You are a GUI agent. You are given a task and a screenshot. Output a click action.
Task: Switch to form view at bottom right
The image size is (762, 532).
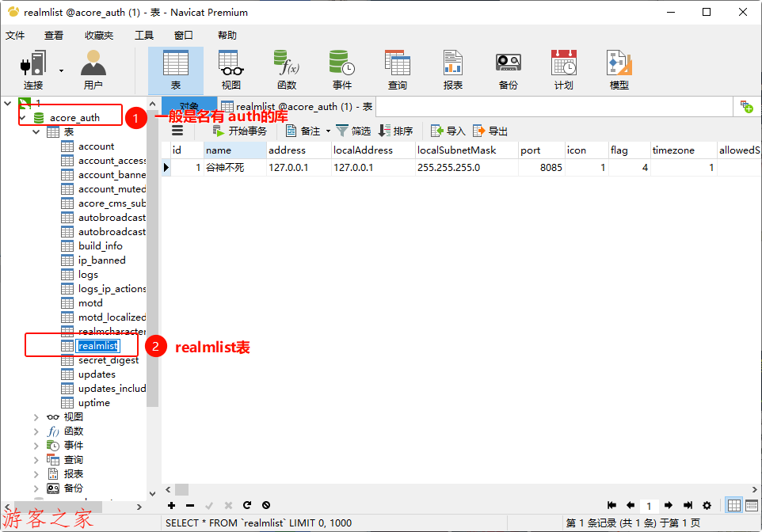point(751,505)
